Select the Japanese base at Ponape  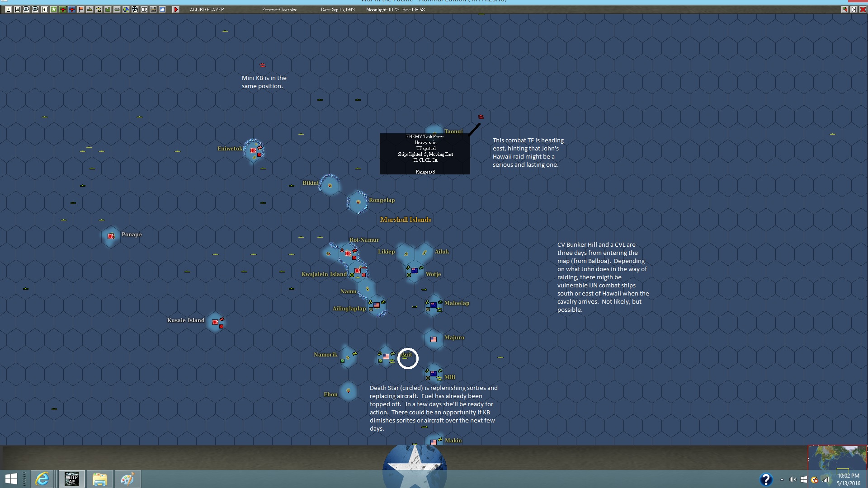coord(111,236)
